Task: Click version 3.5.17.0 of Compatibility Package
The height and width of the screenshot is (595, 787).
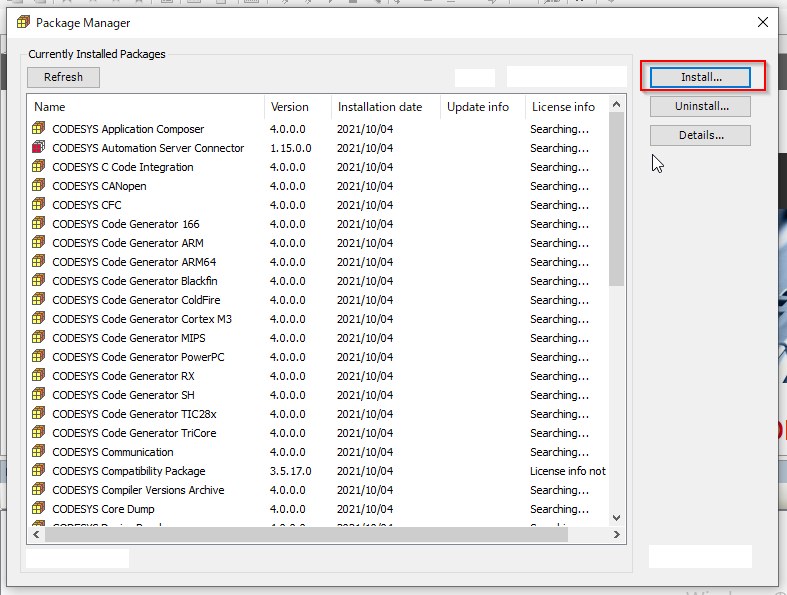Action: click(291, 471)
